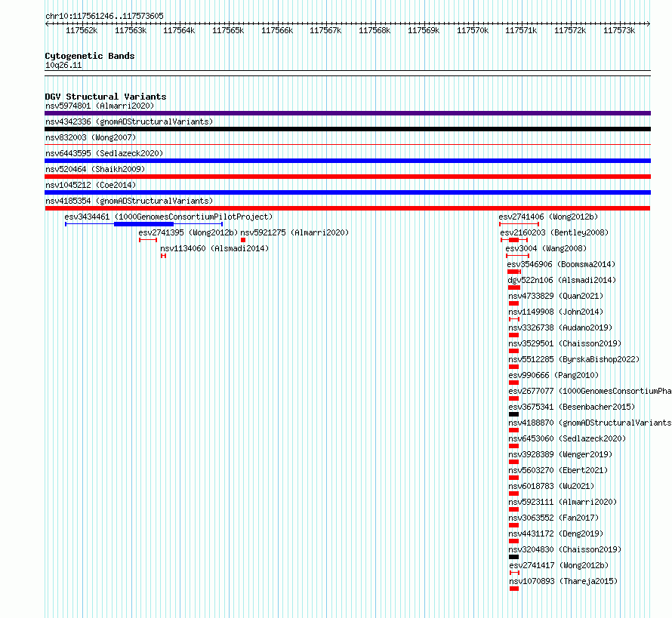Image resolution: width=672 pixels, height=618 pixels.
Task: Click esv990666 (Pang2010) label
Action: (x=553, y=375)
